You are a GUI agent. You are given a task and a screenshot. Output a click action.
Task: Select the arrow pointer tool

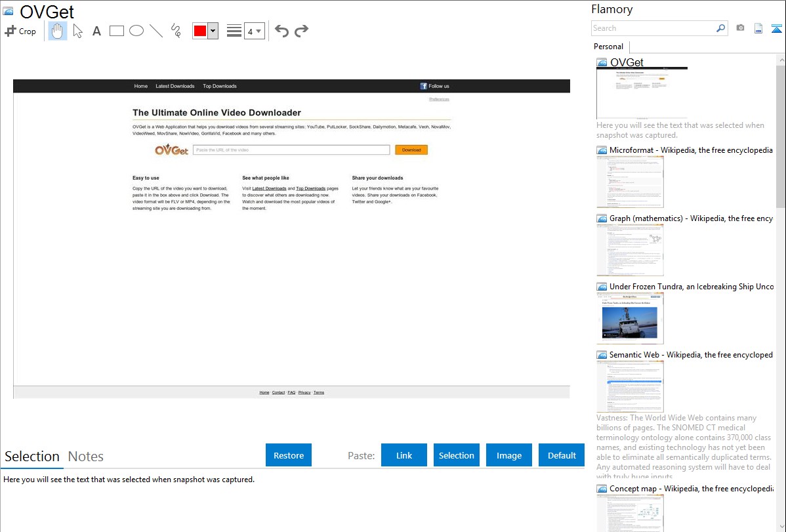coord(77,31)
